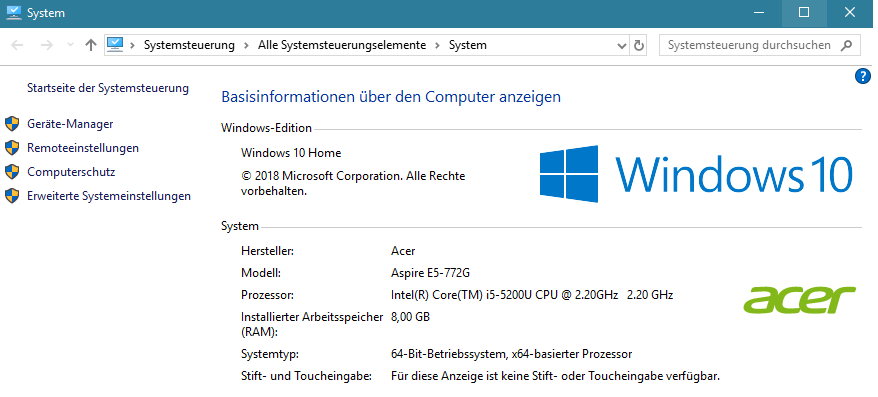Viewport: 878px width, 397px height.
Task: Click the Prozessor label
Action: coord(267,295)
